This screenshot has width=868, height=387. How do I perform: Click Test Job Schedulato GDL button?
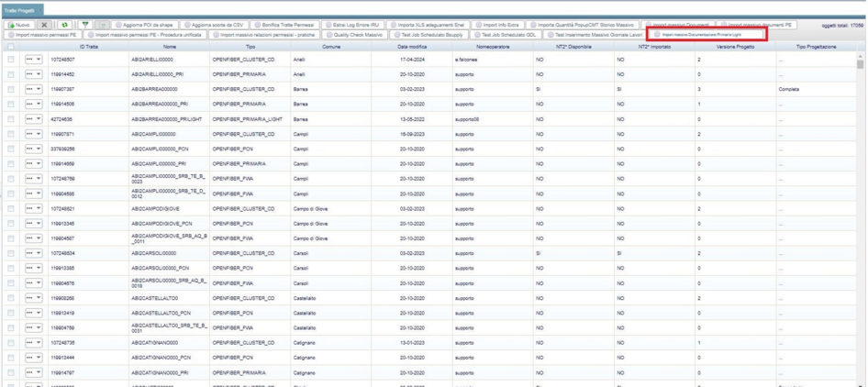coord(505,34)
